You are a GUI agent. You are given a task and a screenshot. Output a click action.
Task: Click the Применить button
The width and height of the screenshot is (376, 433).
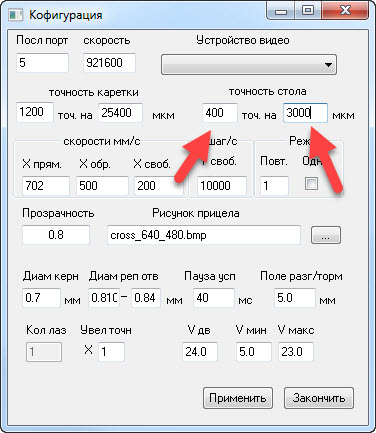point(238,398)
